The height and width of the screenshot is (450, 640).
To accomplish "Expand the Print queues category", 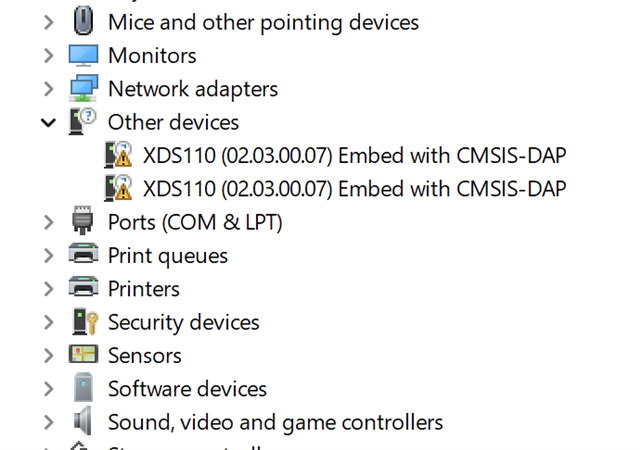I will pos(48,255).
